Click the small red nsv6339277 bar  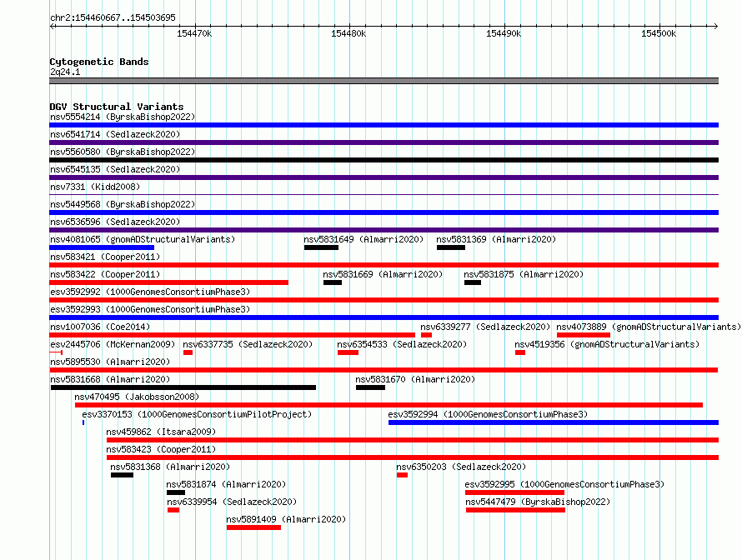(x=426, y=335)
